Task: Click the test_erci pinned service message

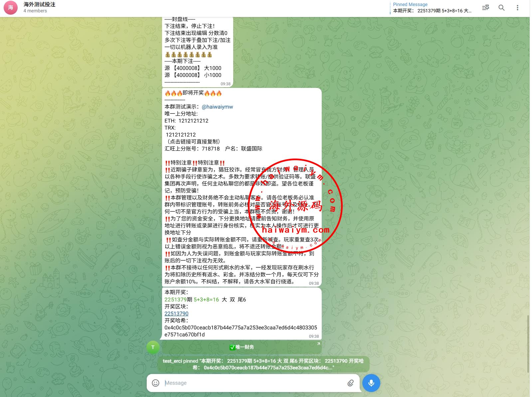Action: [x=263, y=364]
